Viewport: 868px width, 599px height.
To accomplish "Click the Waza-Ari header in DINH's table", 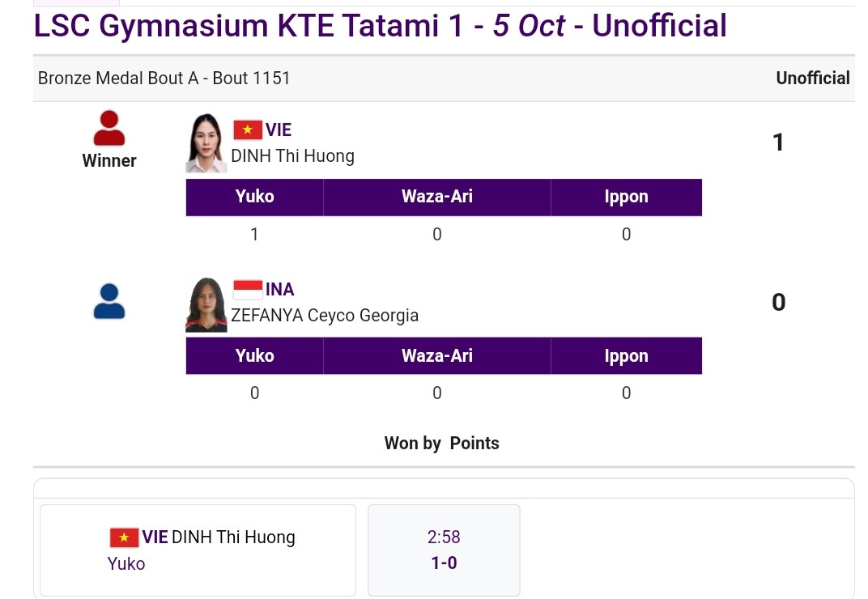I will pos(436,197).
